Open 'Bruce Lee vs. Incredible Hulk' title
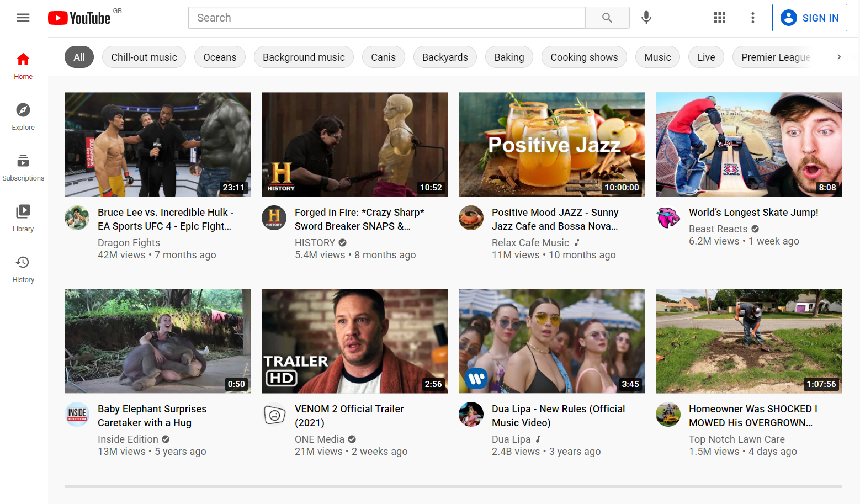The height and width of the screenshot is (504, 860). 166,219
